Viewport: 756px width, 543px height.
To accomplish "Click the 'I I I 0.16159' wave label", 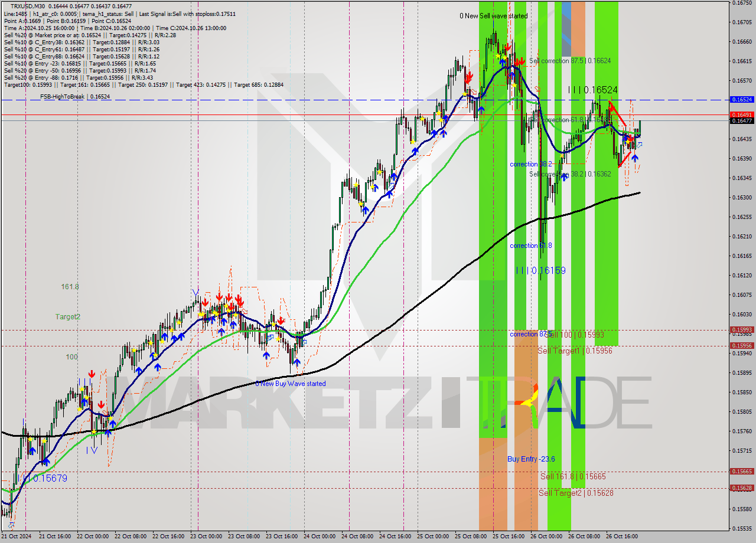I will click(540, 270).
